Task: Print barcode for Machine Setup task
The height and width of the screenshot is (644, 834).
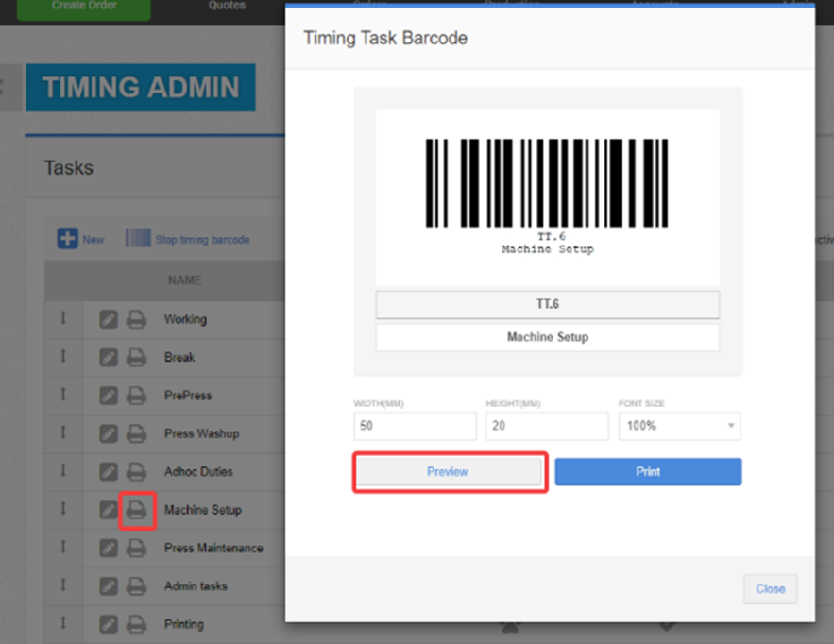Action: 136,510
